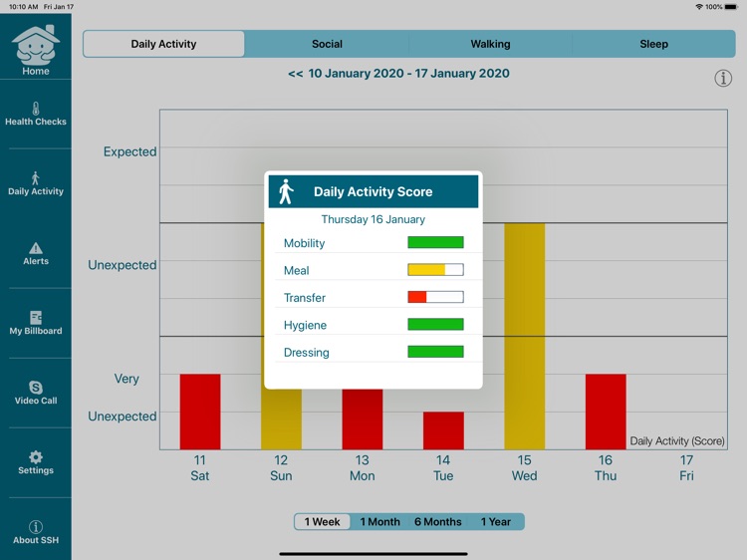Click the Expected axis label
Screen dimensions: 747x560
pos(129,151)
